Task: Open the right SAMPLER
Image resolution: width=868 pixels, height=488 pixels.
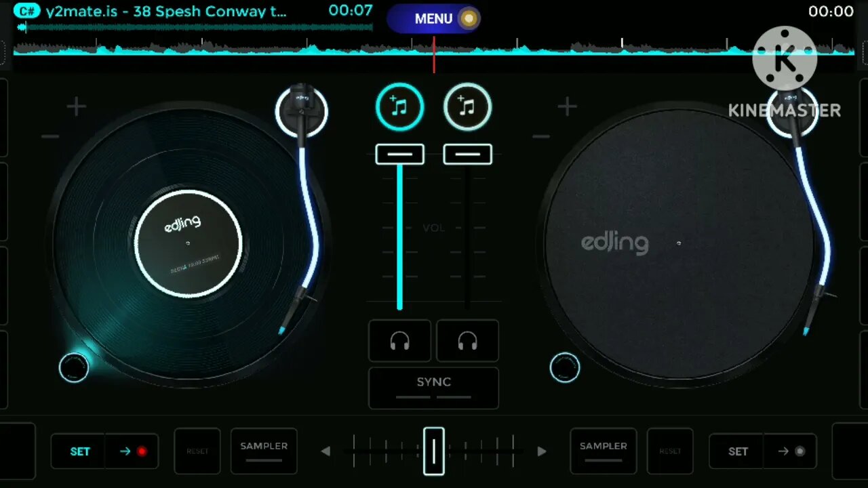Action: (x=604, y=451)
